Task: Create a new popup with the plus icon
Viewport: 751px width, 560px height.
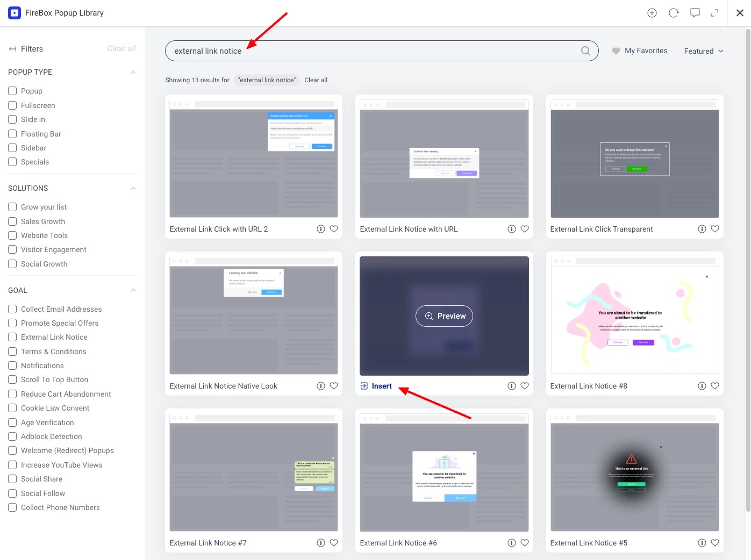Action: (x=652, y=12)
